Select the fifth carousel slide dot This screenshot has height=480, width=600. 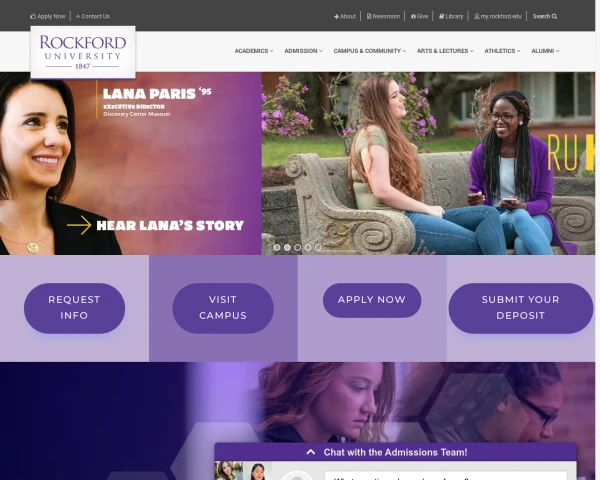(x=318, y=248)
